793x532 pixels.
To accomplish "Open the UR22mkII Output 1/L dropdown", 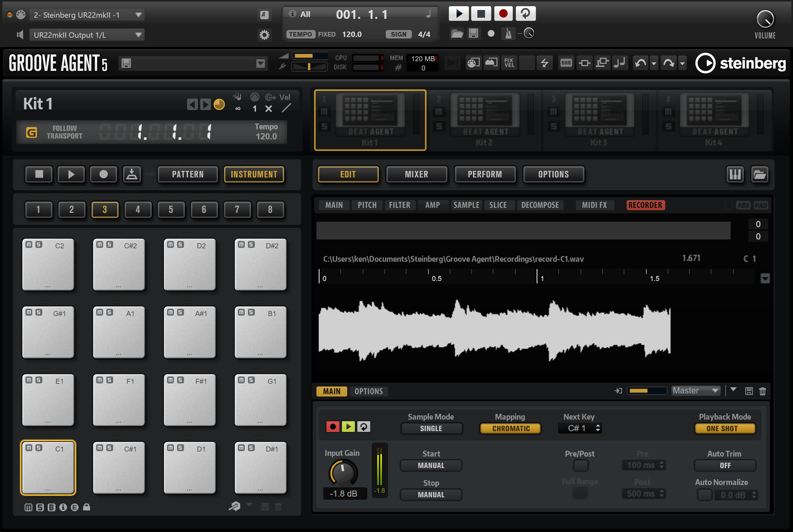I will (x=87, y=35).
